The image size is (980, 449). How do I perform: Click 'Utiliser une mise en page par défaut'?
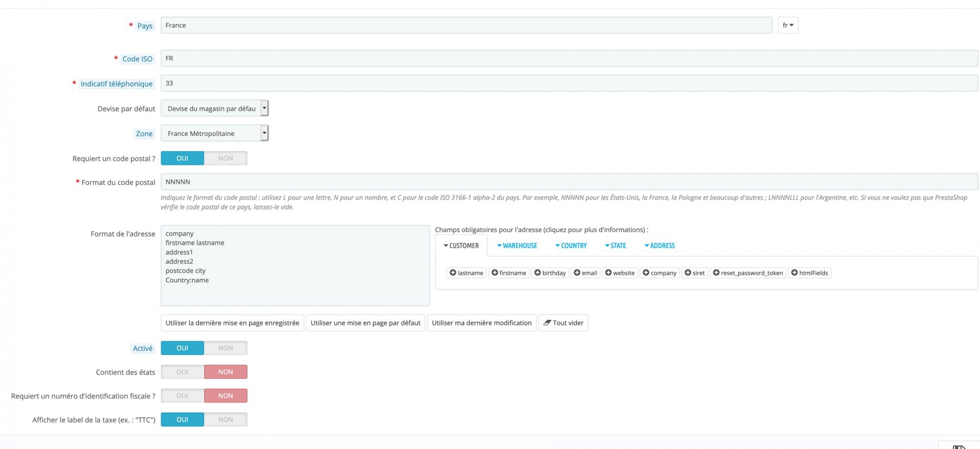click(x=365, y=323)
